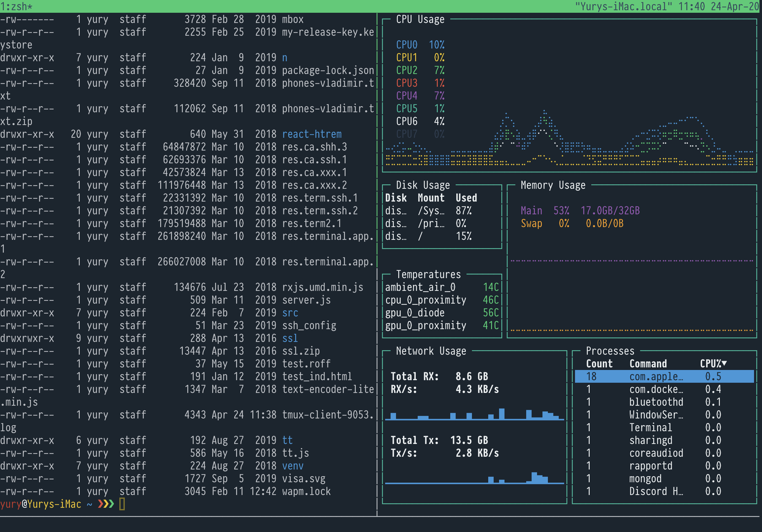Click the RX/s 4.3 KB/s value
The height and width of the screenshot is (532, 762).
click(x=477, y=389)
